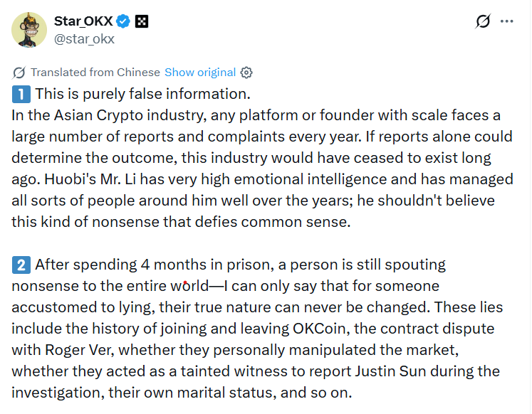Click the Star_OKX display name
The height and width of the screenshot is (414, 532).
(84, 21)
